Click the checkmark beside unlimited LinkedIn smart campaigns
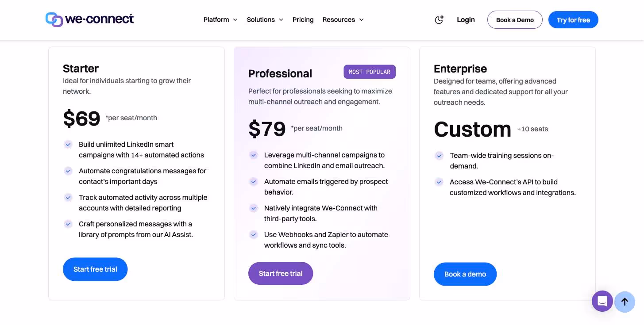The image size is (644, 325). (68, 144)
